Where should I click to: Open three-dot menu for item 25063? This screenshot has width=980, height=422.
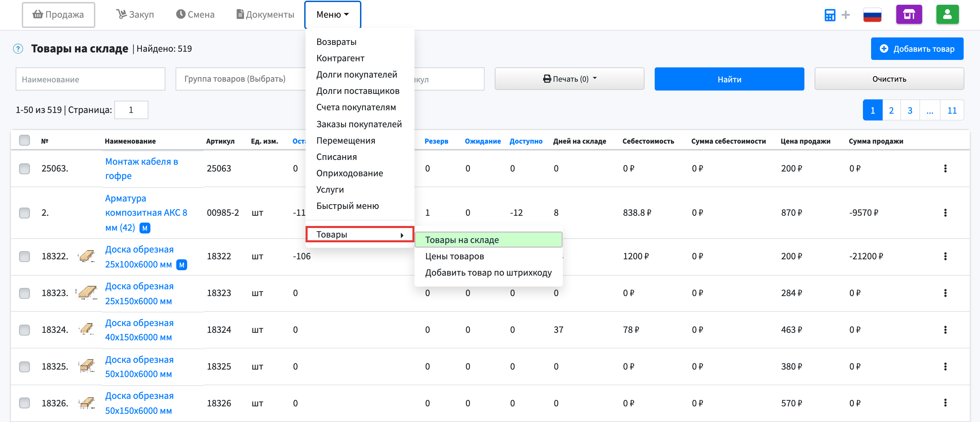[x=945, y=168]
